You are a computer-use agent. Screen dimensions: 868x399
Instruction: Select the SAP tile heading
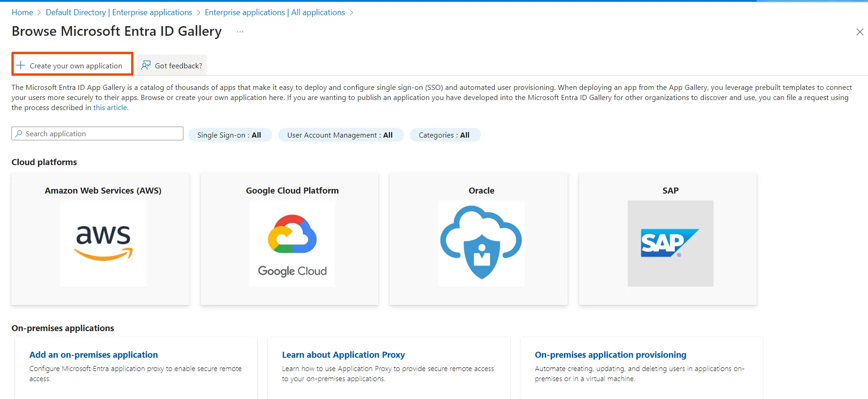point(670,190)
